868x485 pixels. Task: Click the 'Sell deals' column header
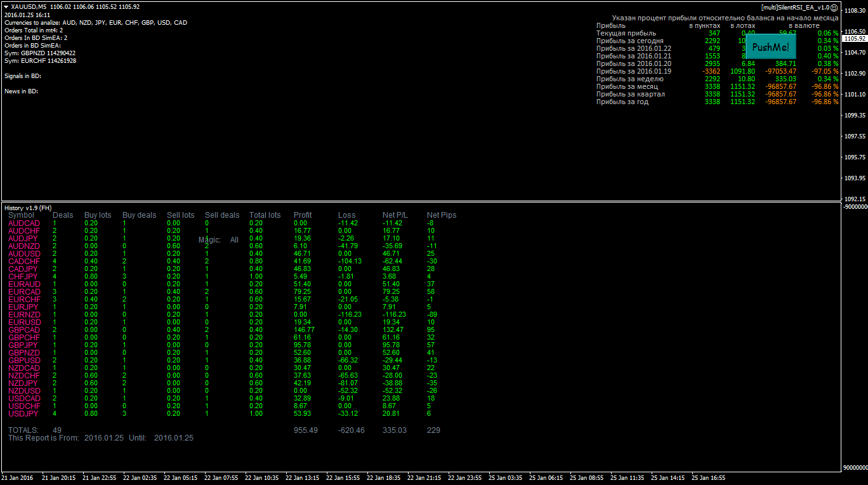[x=222, y=215]
